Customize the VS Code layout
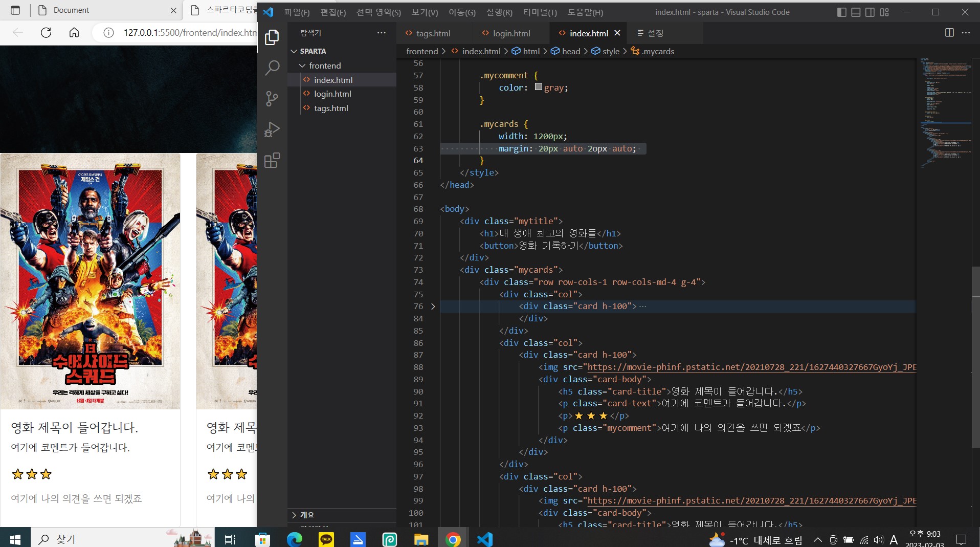Image resolution: width=980 pixels, height=547 pixels. coord(884,12)
